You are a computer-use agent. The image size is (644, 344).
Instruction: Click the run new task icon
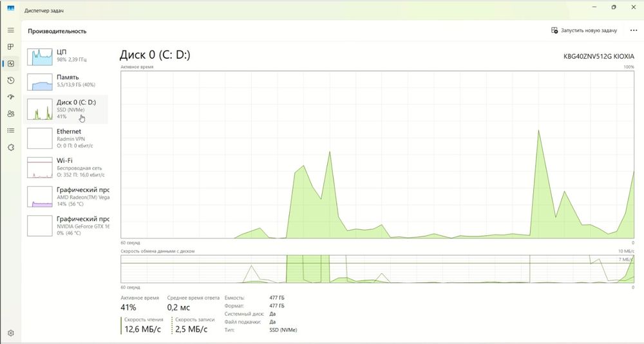click(x=554, y=30)
